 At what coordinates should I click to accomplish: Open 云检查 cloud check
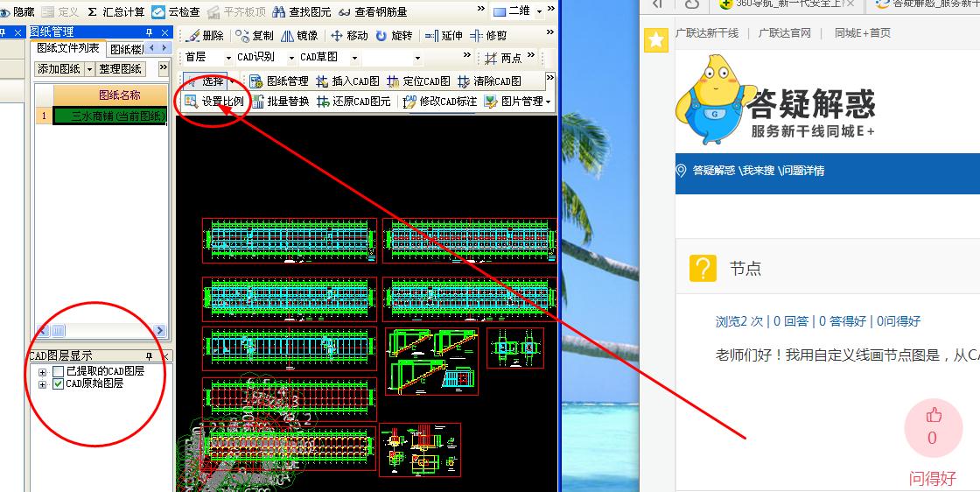pyautogui.click(x=176, y=12)
